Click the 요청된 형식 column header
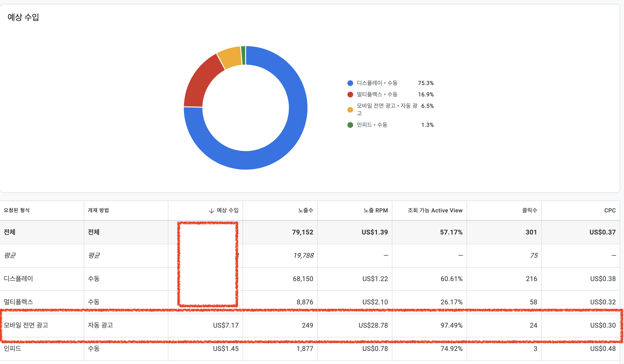 coord(17,210)
